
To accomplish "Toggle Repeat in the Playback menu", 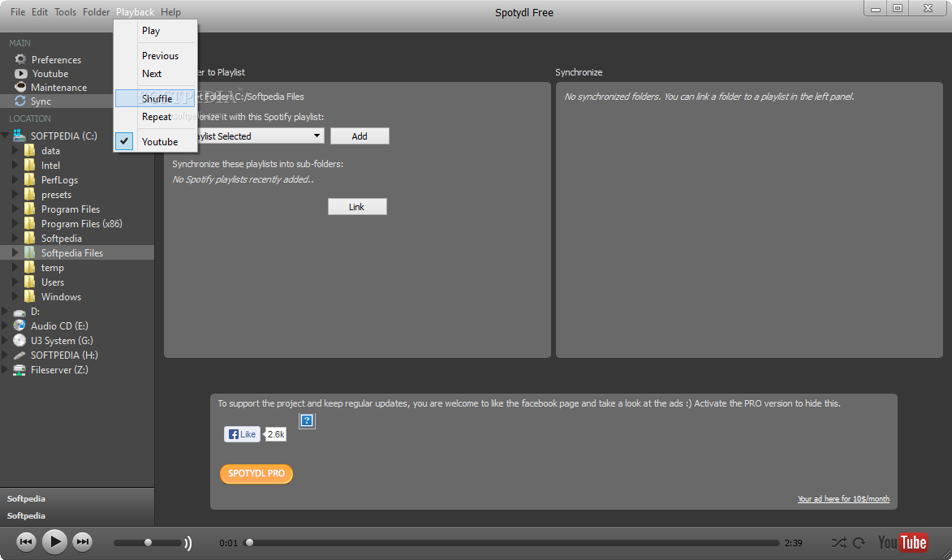I will click(x=156, y=117).
